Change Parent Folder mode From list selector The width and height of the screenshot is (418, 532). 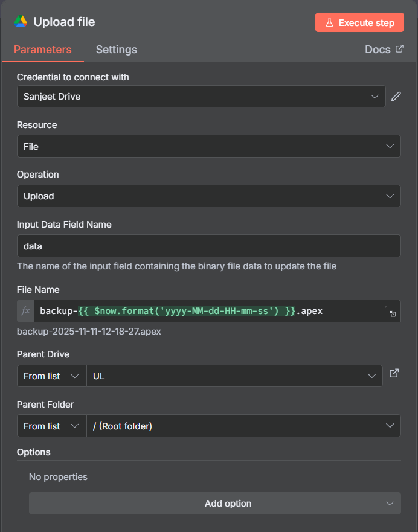pyautogui.click(x=51, y=426)
